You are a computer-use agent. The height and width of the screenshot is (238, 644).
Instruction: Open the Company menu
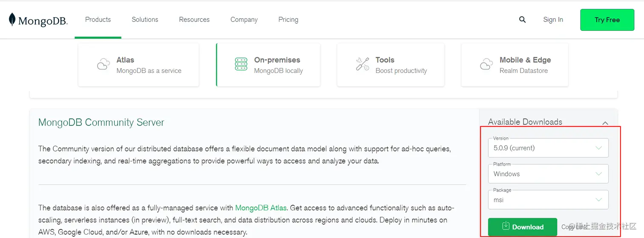coord(244,20)
